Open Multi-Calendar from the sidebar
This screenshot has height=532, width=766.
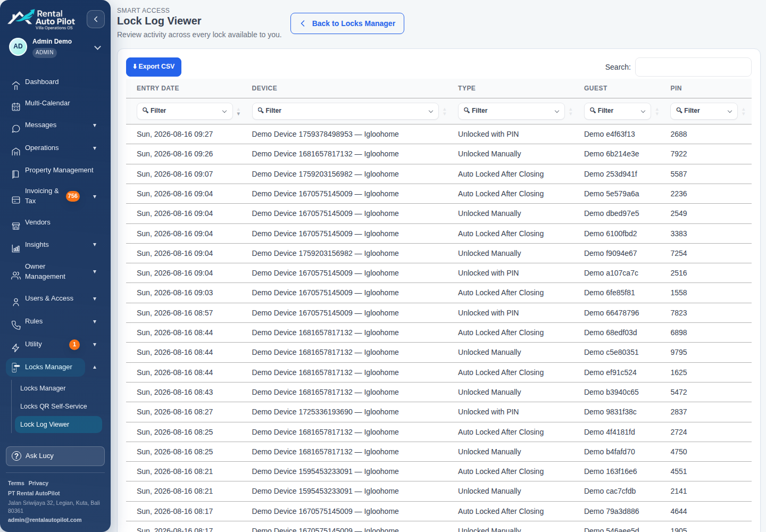coord(47,103)
